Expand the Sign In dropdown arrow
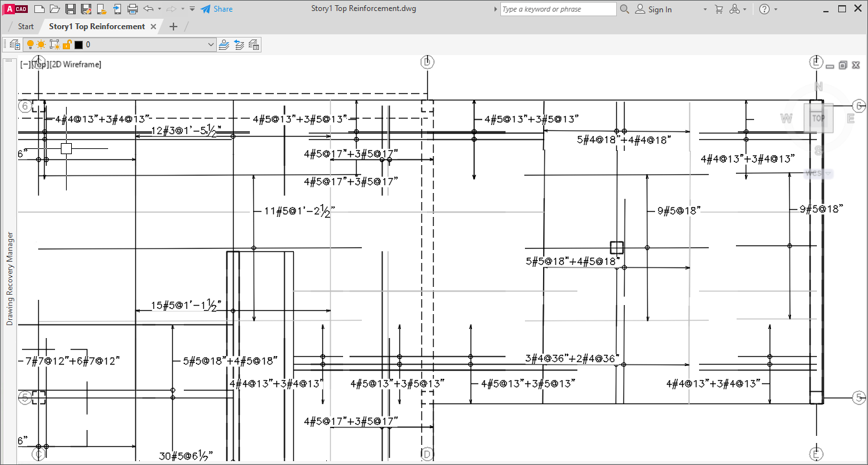This screenshot has width=868, height=465. 706,9
